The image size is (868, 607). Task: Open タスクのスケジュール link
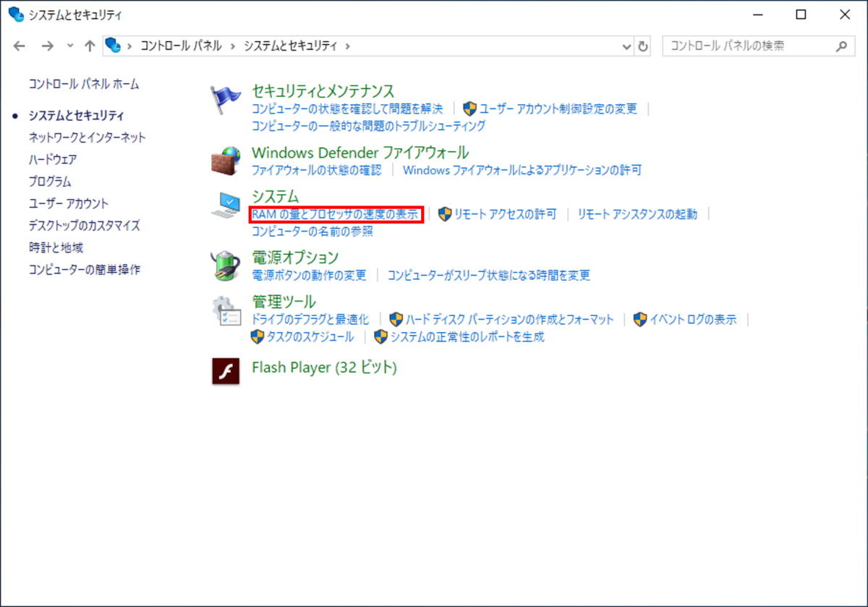[310, 336]
